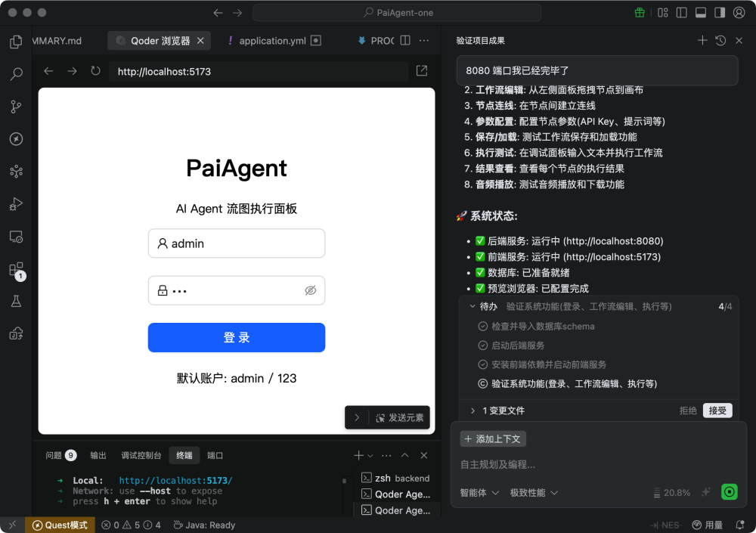The width and height of the screenshot is (756, 533).
Task: Click the green Qoder agent icon
Action: pos(728,491)
